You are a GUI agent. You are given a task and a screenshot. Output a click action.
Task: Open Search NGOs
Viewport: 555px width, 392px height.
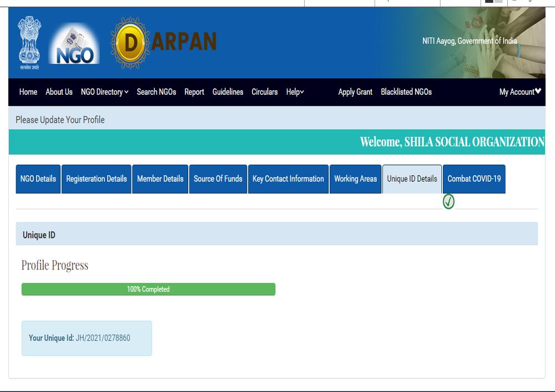[157, 92]
